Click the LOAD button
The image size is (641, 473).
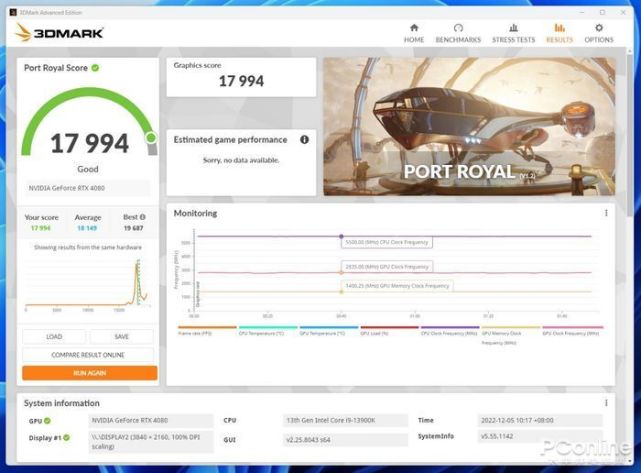coord(54,336)
